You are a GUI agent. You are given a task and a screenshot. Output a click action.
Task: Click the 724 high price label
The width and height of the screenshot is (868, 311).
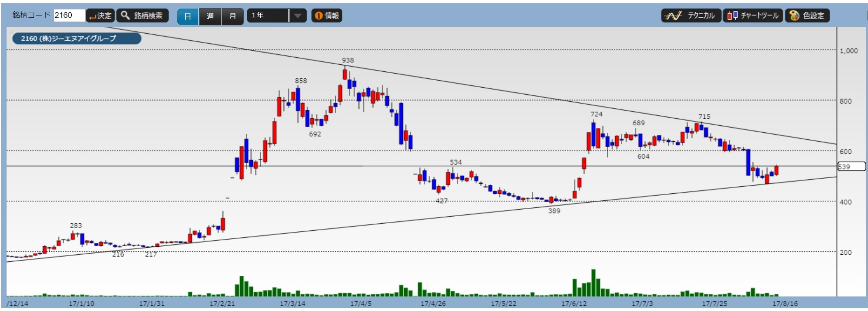click(596, 114)
